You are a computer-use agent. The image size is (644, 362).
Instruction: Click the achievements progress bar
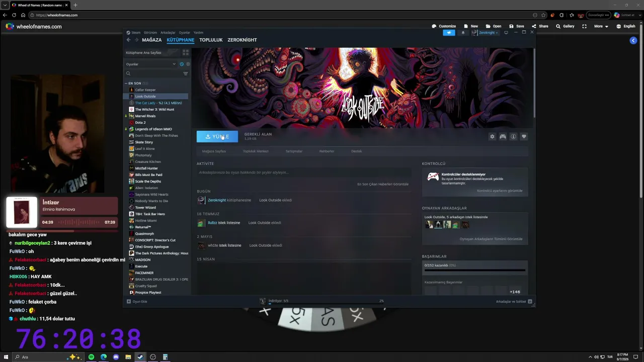coord(475,270)
